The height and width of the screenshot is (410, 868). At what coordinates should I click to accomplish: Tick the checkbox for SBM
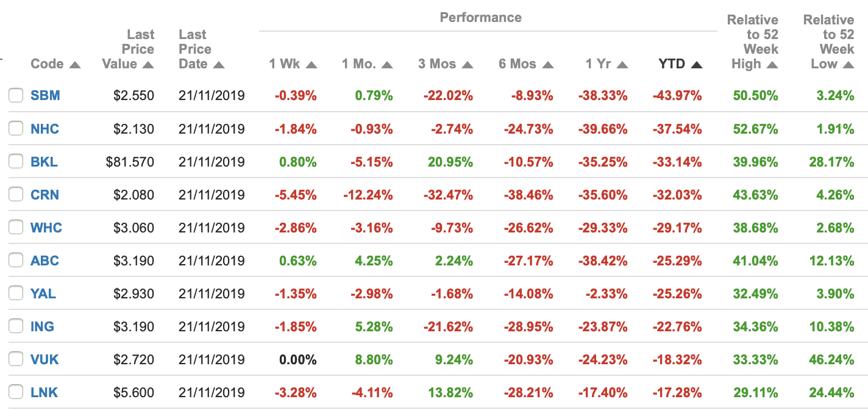[x=16, y=96]
